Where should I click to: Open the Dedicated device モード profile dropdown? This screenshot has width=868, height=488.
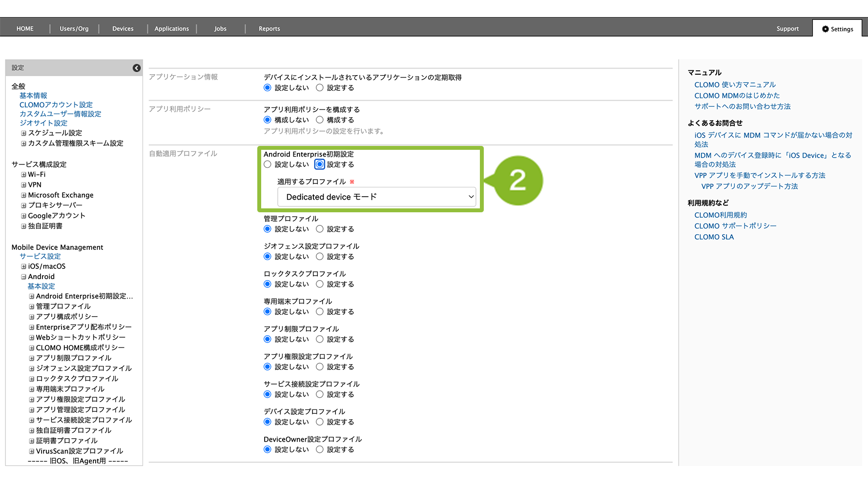376,197
